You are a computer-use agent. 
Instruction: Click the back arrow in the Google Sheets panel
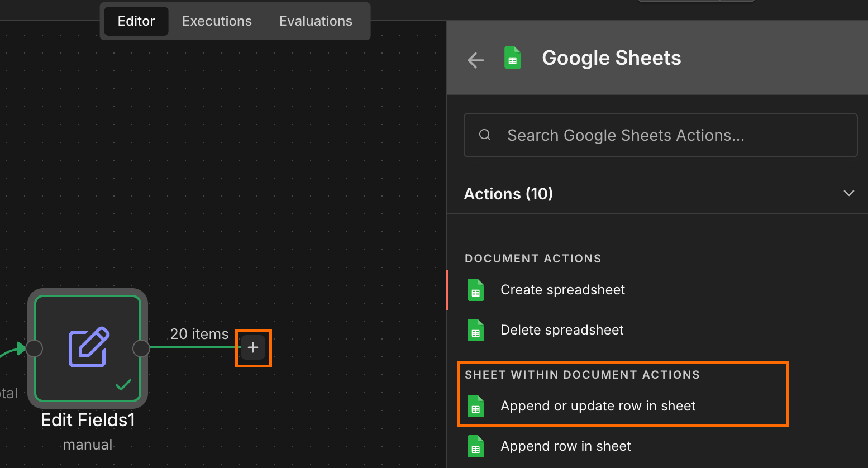[x=475, y=60]
